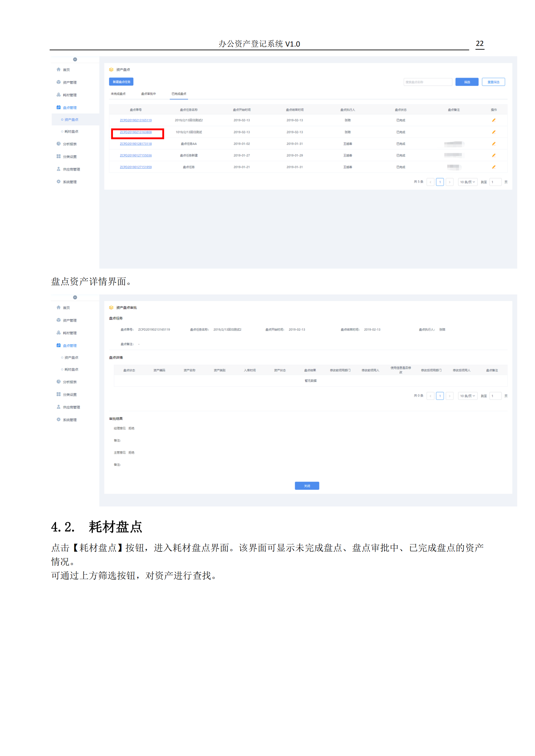Click edit pencil in the 盘点任务AA row
The height and width of the screenshot is (756, 535).
pyautogui.click(x=493, y=144)
